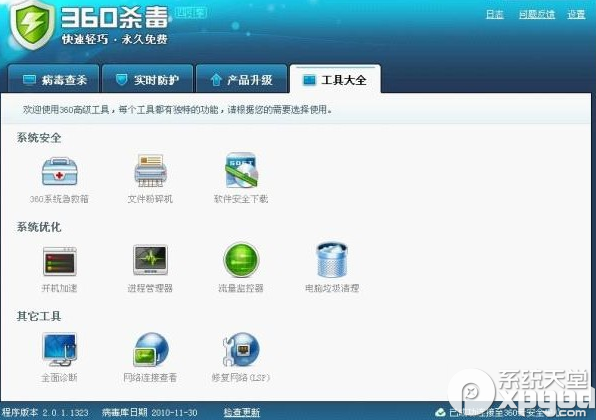Click the 全面诊断 label text

(59, 377)
